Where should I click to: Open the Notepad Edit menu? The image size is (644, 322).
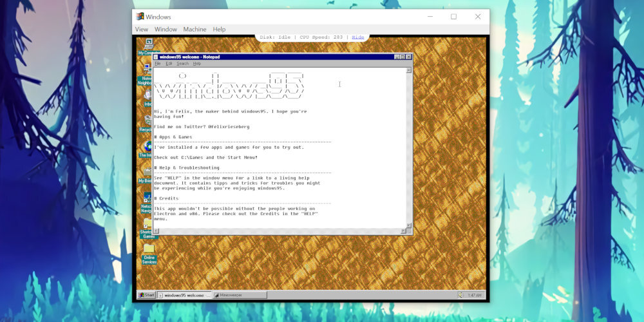pyautogui.click(x=169, y=64)
